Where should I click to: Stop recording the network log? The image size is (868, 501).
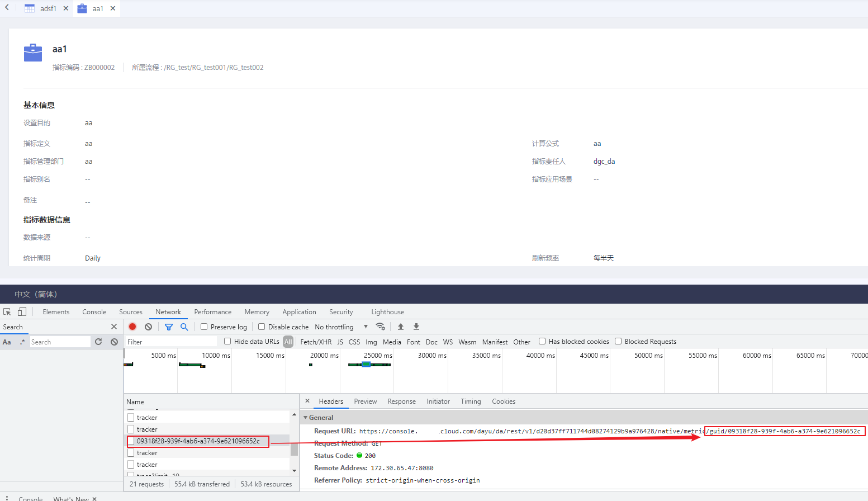(x=132, y=327)
